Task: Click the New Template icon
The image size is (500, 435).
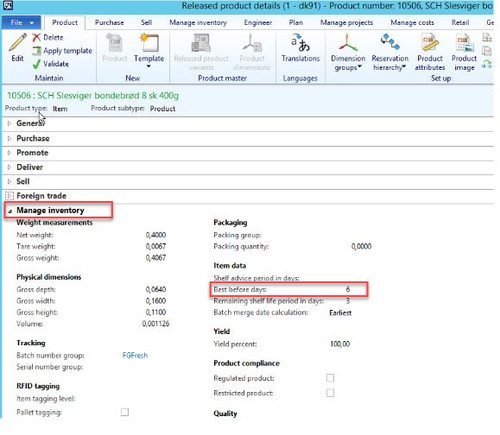Action: (x=149, y=43)
